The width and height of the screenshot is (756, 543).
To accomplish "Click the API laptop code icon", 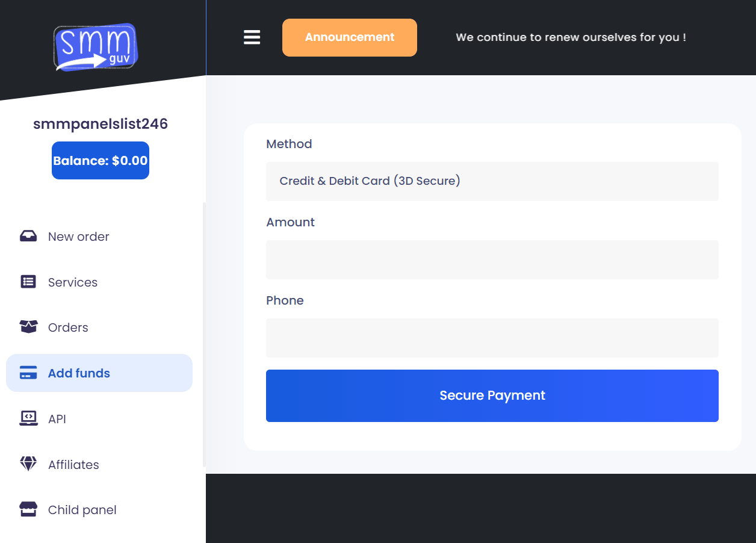I will point(28,418).
